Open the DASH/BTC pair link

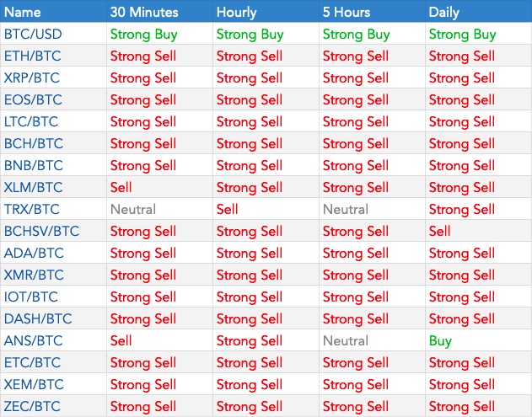(38, 318)
